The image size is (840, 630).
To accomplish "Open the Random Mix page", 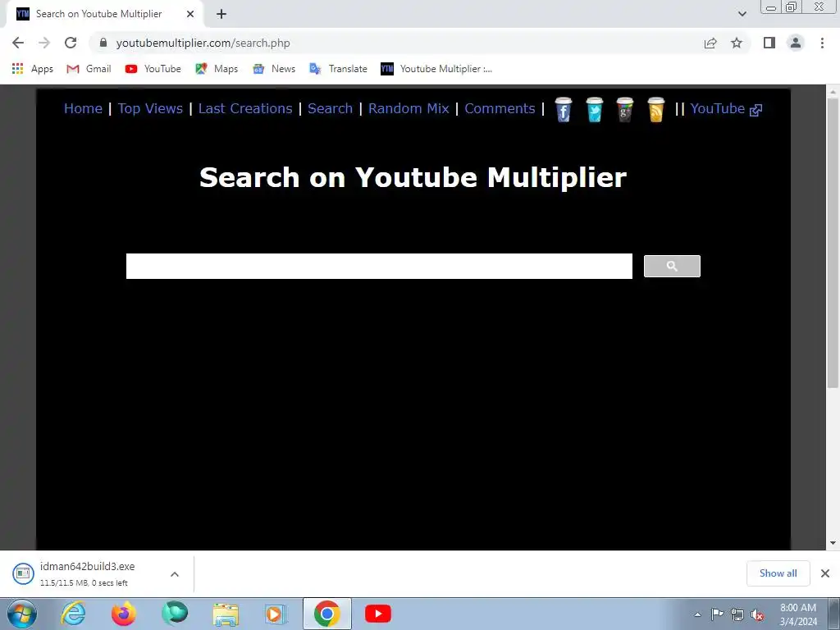I will 409,109.
